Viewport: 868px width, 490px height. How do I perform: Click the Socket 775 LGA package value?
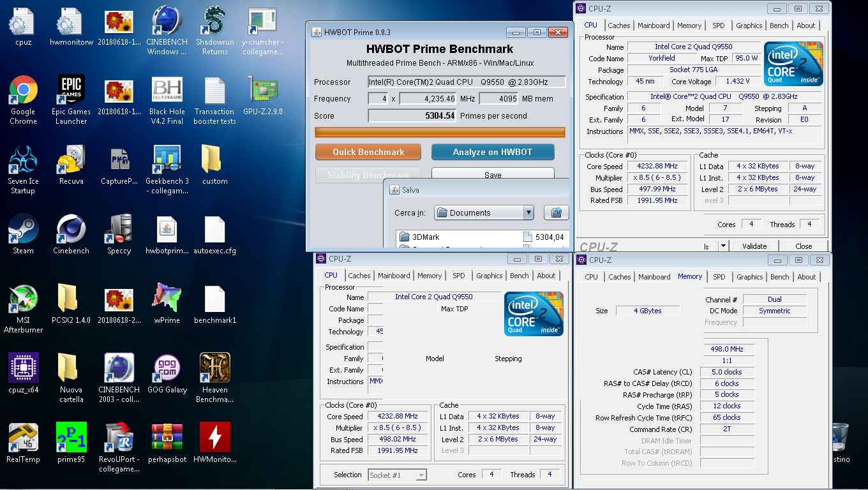tap(694, 70)
